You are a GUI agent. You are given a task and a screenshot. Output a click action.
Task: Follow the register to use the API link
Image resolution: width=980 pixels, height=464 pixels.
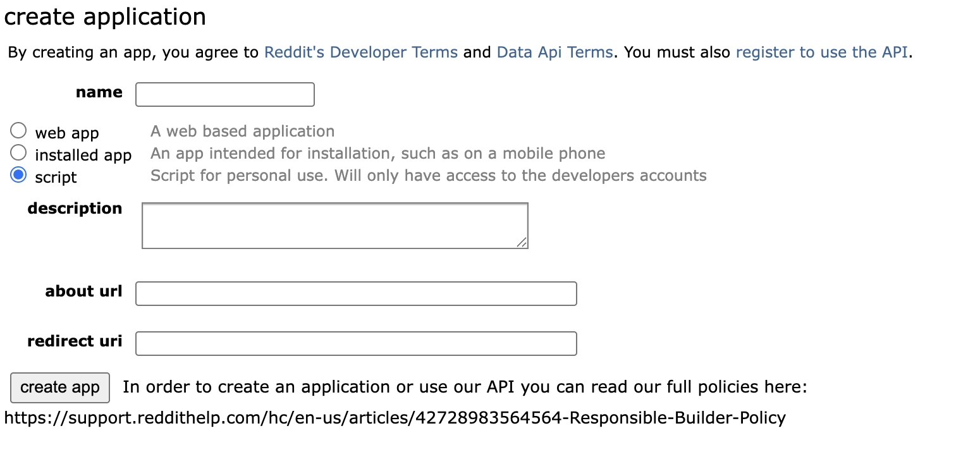(x=822, y=52)
